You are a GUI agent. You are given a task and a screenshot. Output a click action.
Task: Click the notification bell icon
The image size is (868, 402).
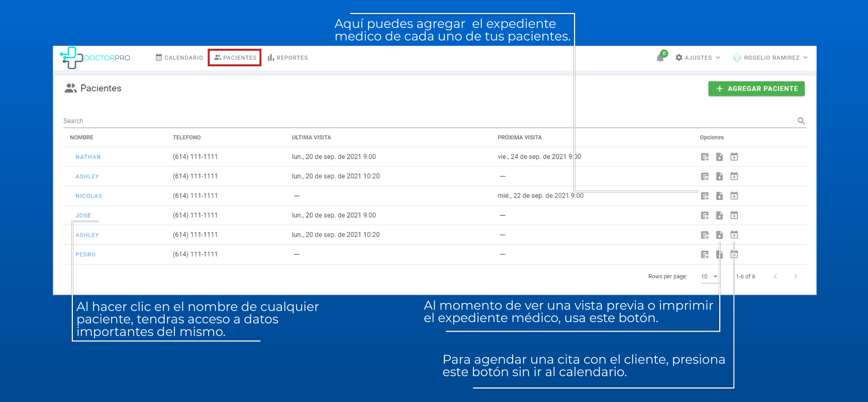(x=660, y=58)
